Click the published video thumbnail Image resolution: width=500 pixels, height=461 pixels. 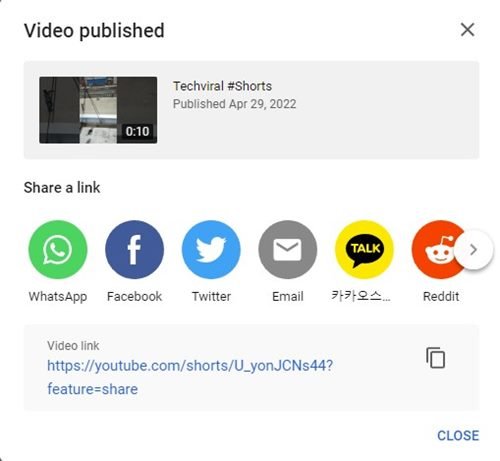pyautogui.click(x=98, y=110)
